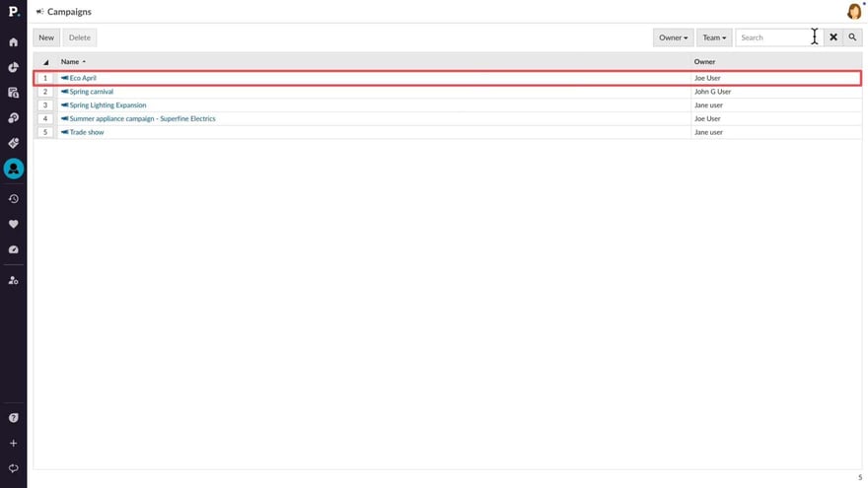The height and width of the screenshot is (488, 868).
Task: Click into the Search input field
Action: pos(779,37)
